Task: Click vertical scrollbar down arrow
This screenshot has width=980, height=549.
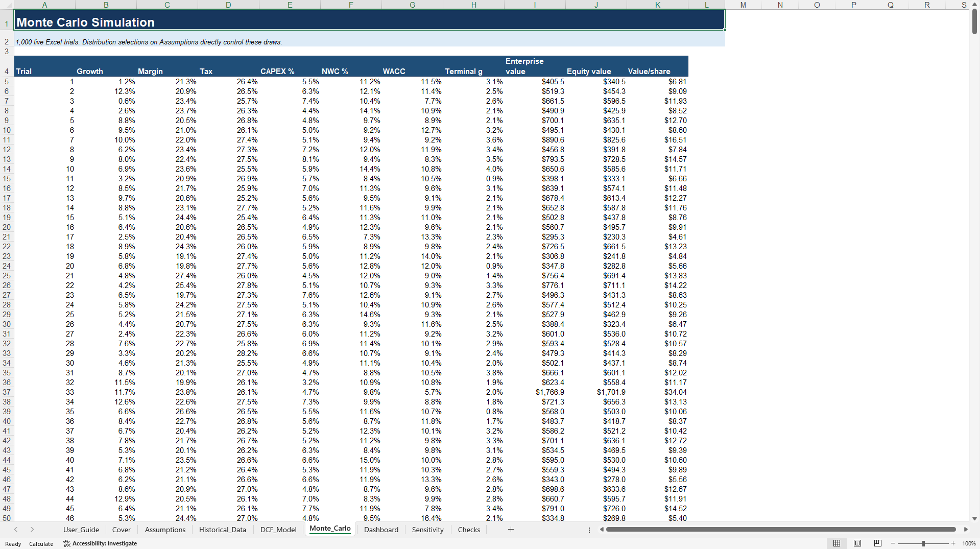Action: point(974,518)
